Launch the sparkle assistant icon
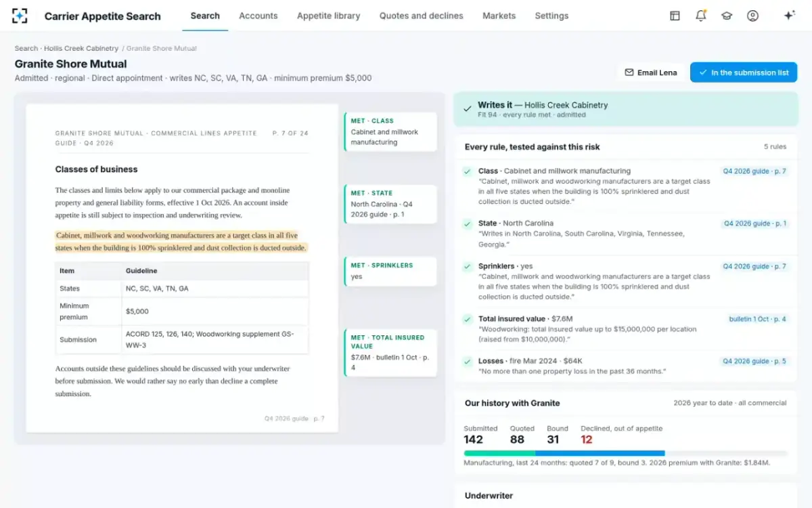This screenshot has height=508, width=812. (789, 16)
